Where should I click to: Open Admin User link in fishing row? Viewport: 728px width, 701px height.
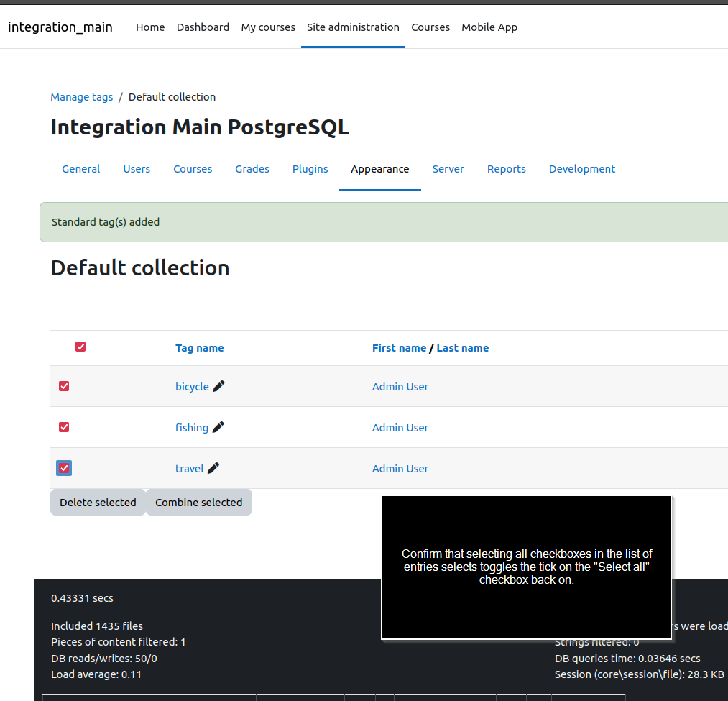coord(400,427)
